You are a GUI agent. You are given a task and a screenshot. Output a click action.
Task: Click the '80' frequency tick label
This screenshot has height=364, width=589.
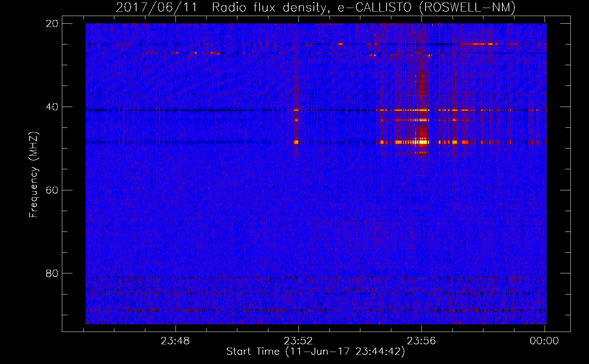pyautogui.click(x=52, y=273)
